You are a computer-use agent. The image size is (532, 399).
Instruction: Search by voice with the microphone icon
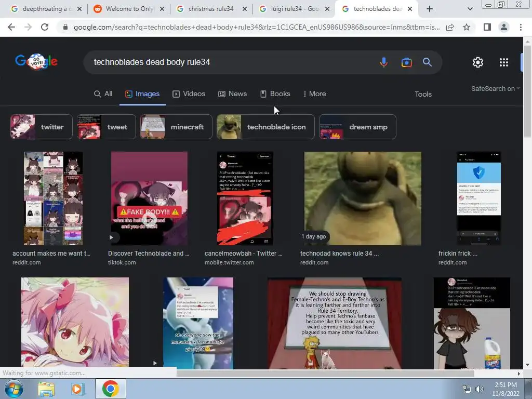(384, 62)
